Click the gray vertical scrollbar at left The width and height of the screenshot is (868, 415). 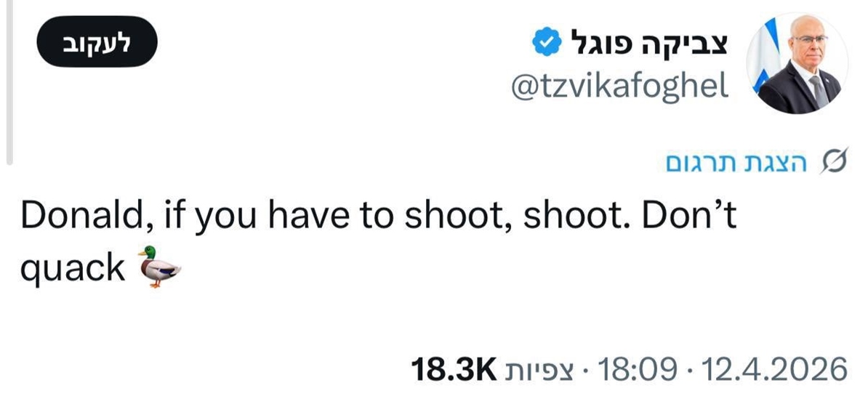point(9,80)
